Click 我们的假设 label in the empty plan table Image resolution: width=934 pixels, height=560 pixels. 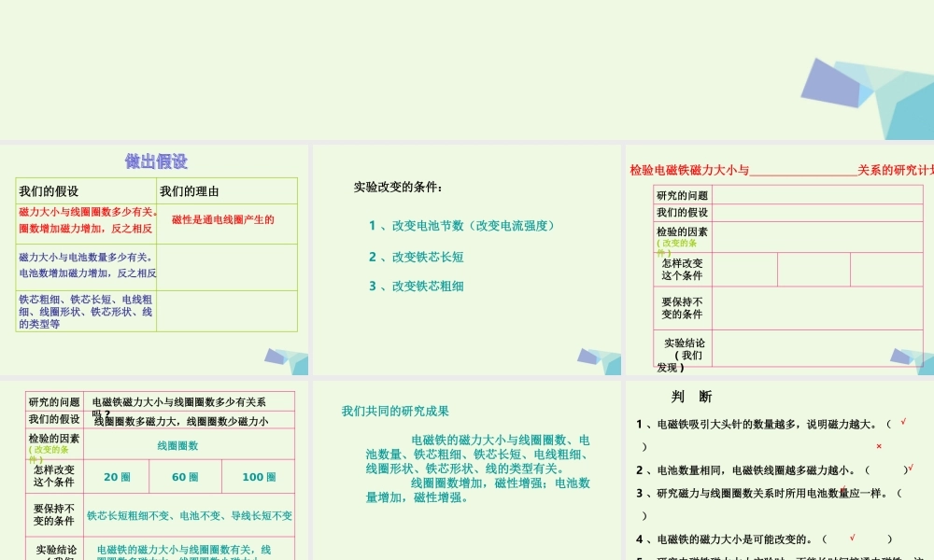tap(682, 213)
